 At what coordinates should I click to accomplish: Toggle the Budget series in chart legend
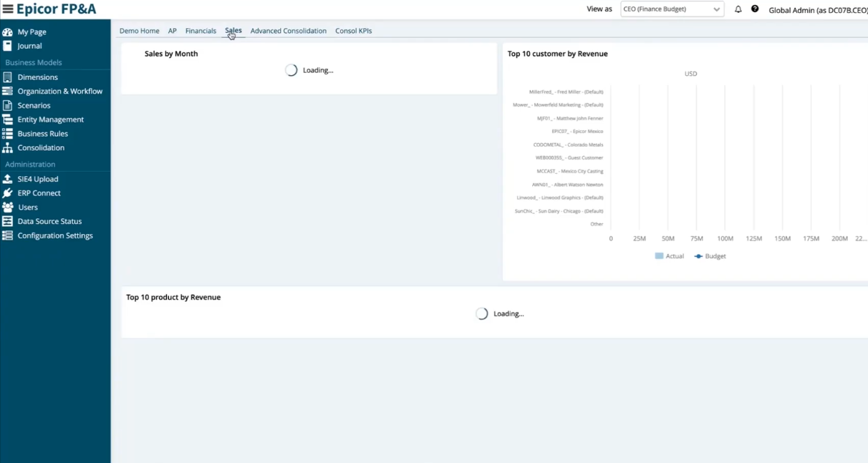point(710,256)
